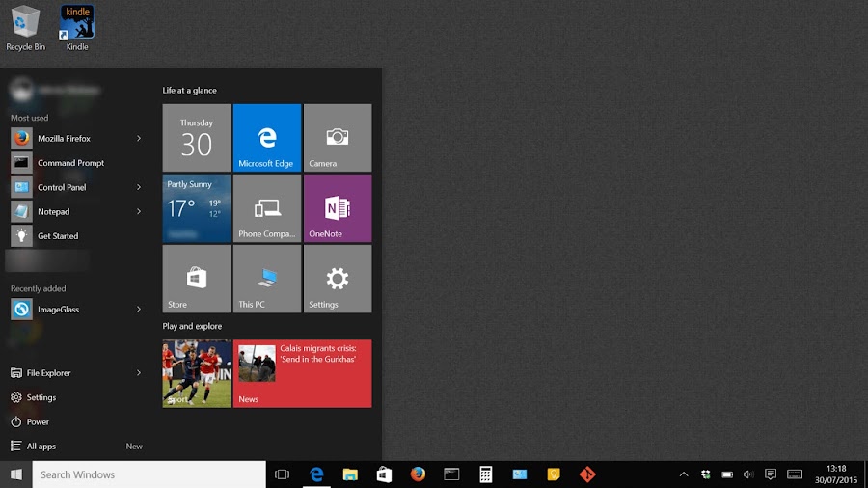Click the Search Windows box

point(149,474)
